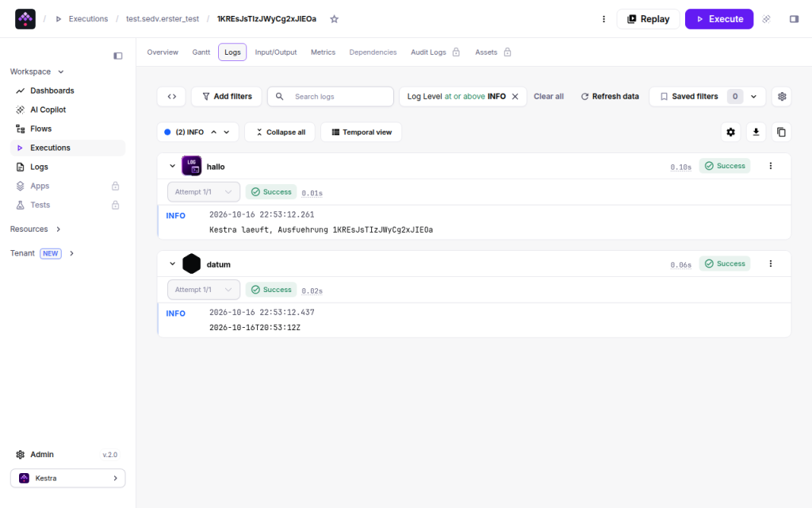Toggle the code view angle-brackets button
Viewport: 812px width, 508px height.
pos(171,96)
